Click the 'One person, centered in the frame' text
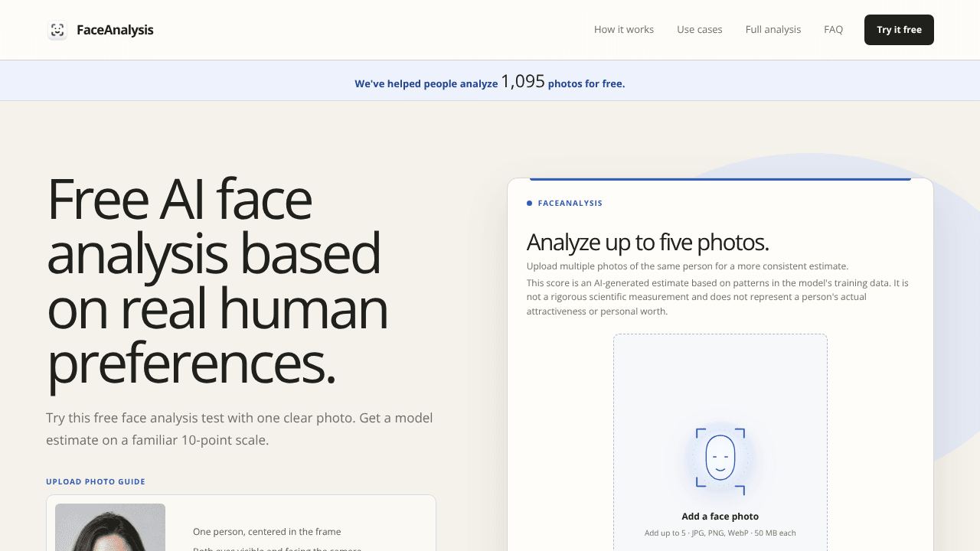 [x=267, y=532]
